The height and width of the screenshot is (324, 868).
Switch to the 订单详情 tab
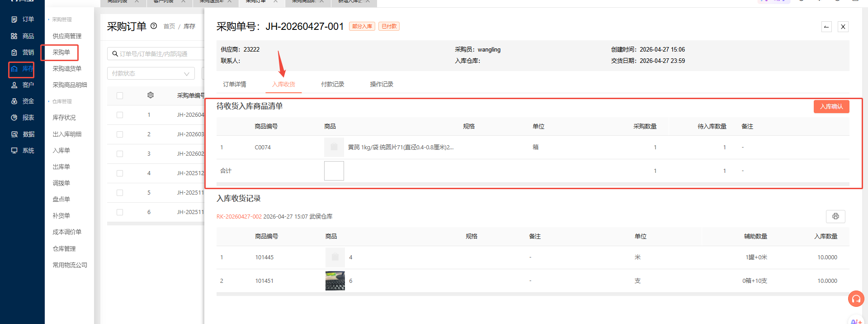[235, 84]
